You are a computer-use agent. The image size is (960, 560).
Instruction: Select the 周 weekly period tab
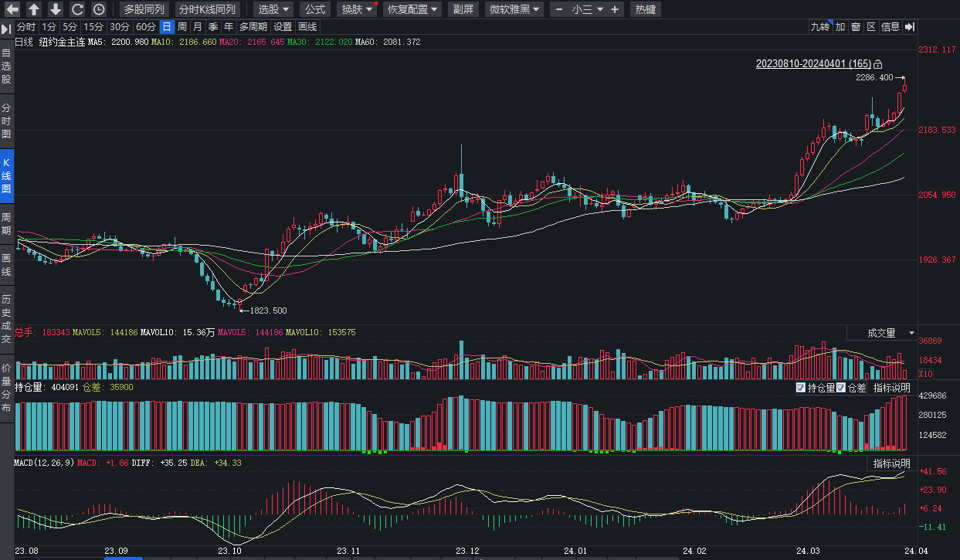pos(182,27)
